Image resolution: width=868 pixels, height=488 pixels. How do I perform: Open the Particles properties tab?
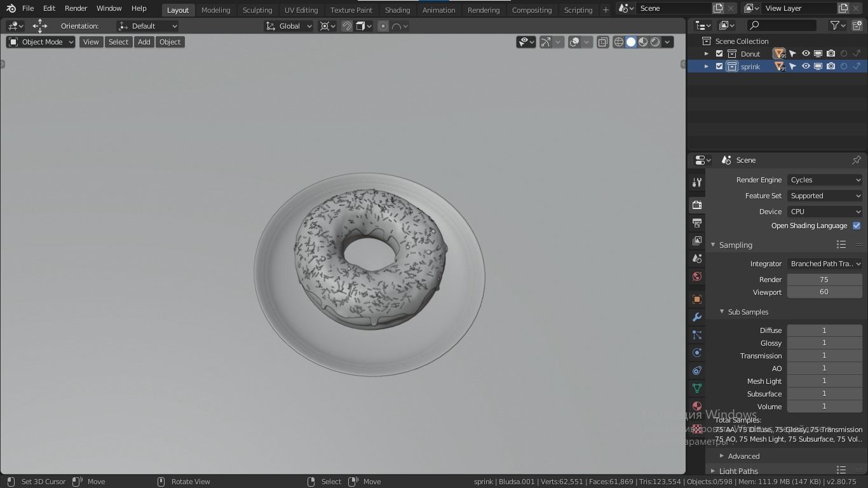[697, 335]
